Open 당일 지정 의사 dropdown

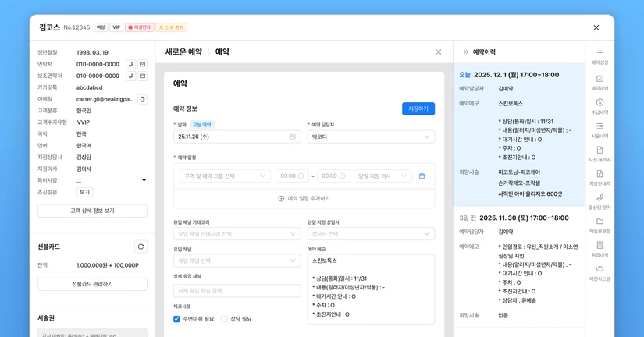pyautogui.click(x=382, y=176)
